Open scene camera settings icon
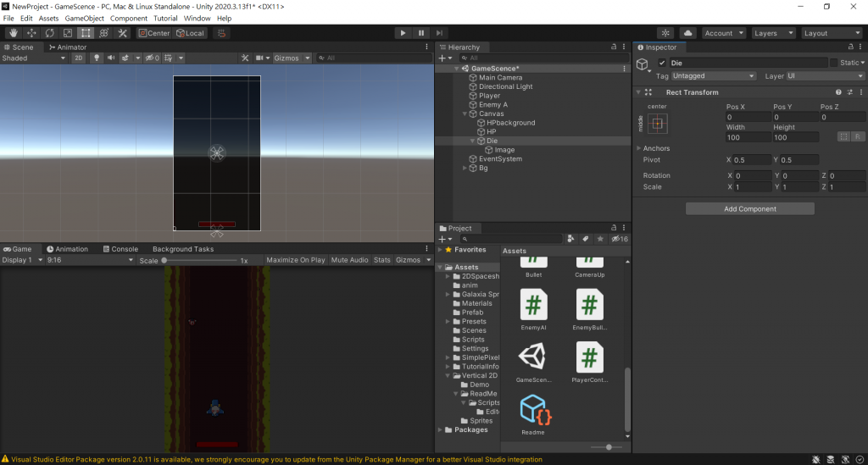Screen dimensions: 868x465 pos(259,58)
